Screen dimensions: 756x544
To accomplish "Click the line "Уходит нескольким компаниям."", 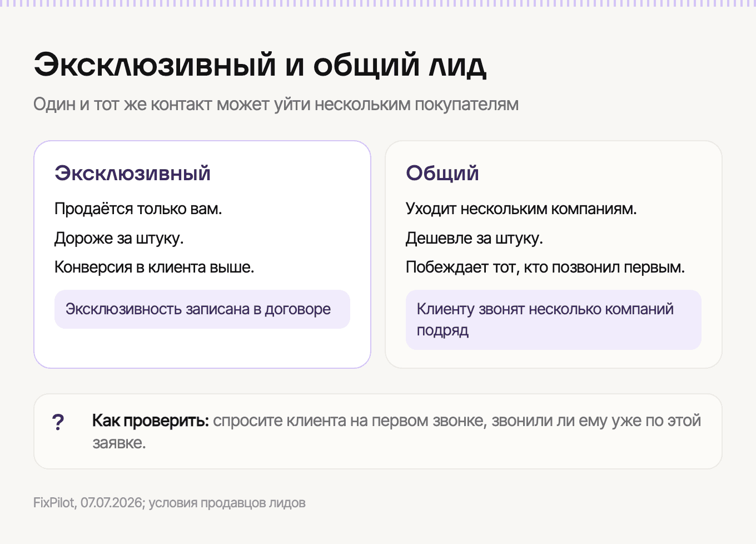I will [x=521, y=209].
